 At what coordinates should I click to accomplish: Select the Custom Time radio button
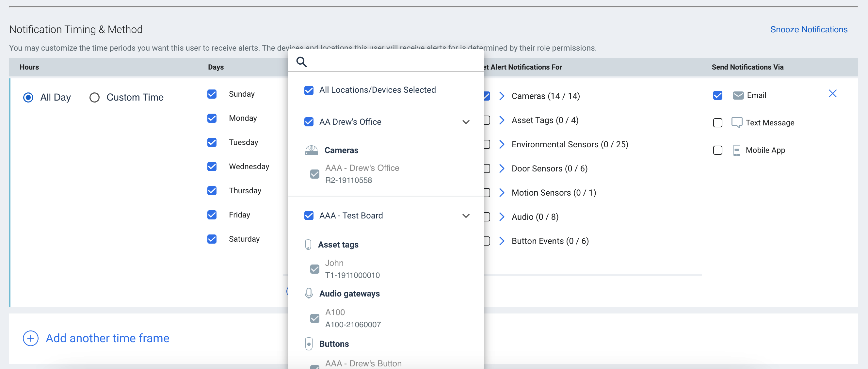coord(94,97)
